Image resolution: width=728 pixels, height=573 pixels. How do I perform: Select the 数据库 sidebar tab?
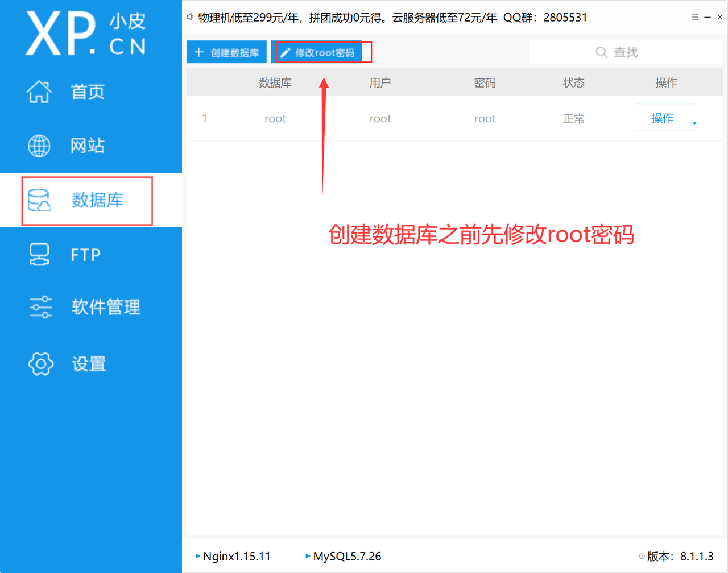(91, 200)
